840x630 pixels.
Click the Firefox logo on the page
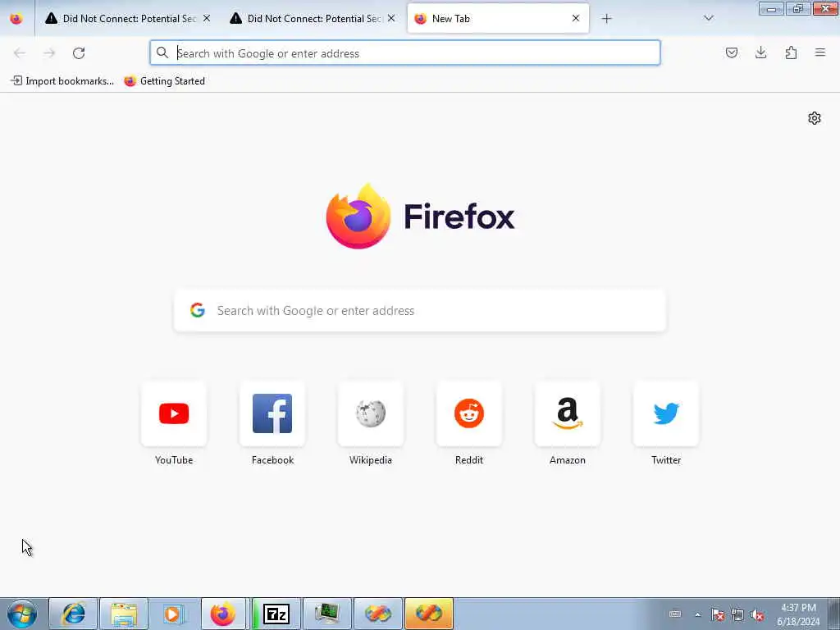click(420, 216)
